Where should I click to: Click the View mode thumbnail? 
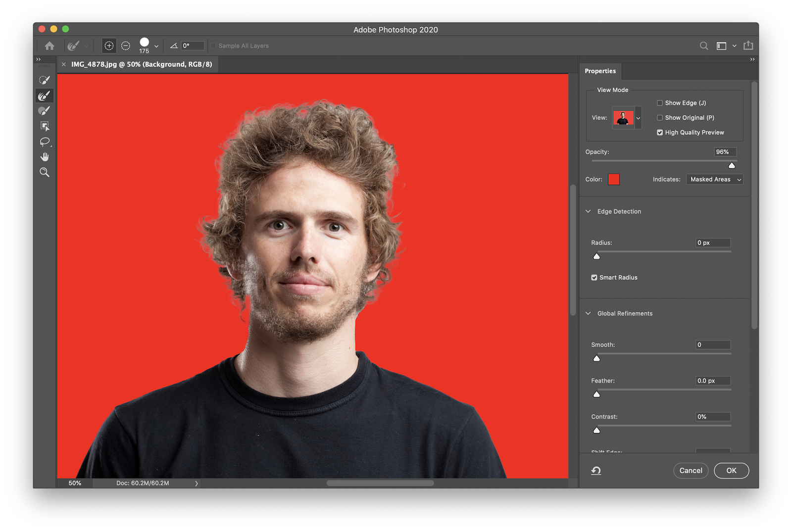click(x=623, y=118)
